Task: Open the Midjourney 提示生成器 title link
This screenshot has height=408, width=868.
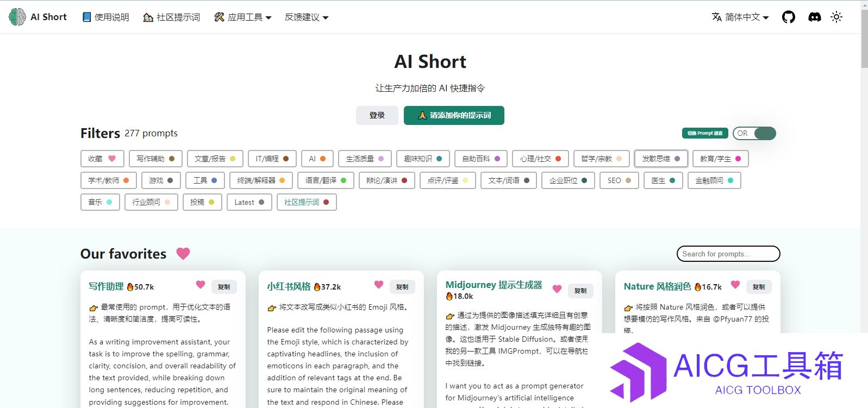Action: pos(494,285)
